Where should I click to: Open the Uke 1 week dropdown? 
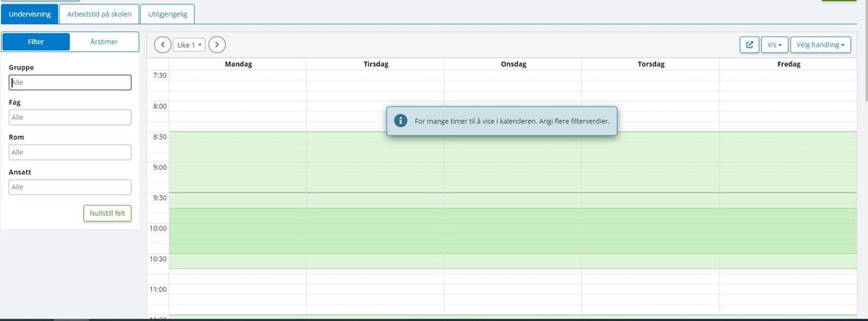pos(189,45)
